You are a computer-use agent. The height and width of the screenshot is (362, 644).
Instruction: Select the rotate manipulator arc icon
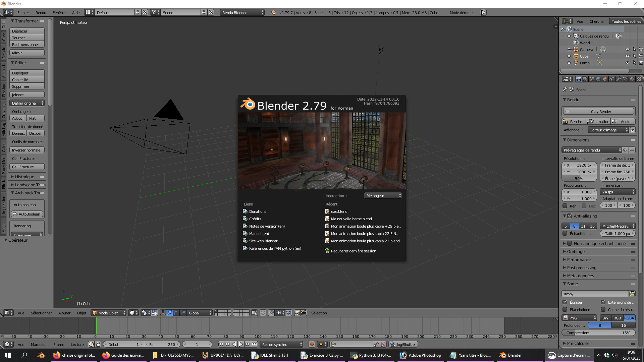176,313
